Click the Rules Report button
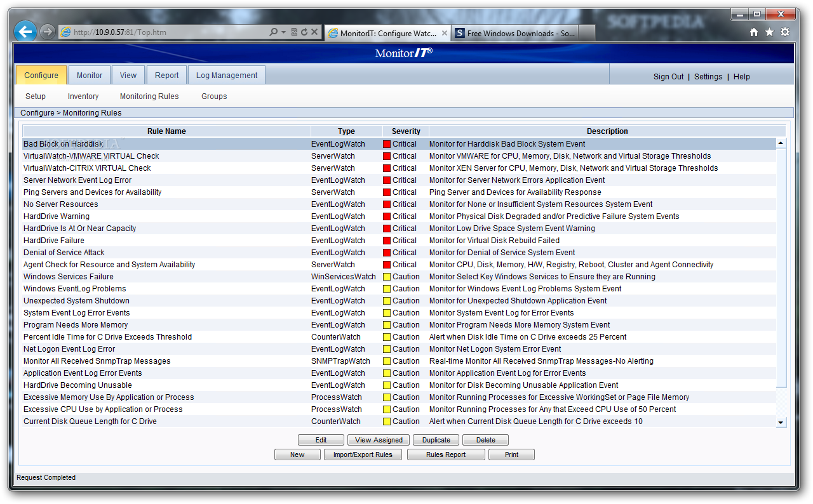813x504 pixels. (x=446, y=454)
